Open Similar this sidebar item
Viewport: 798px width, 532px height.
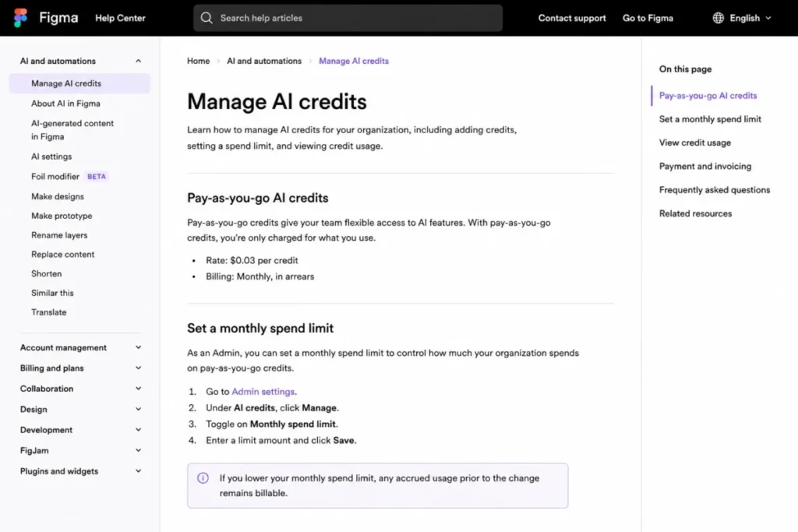pos(52,293)
